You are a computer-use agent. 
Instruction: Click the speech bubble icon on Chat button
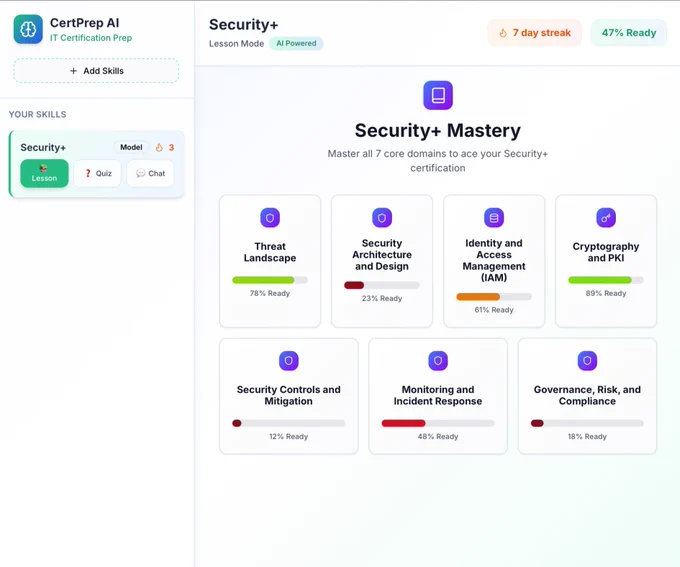coord(141,173)
